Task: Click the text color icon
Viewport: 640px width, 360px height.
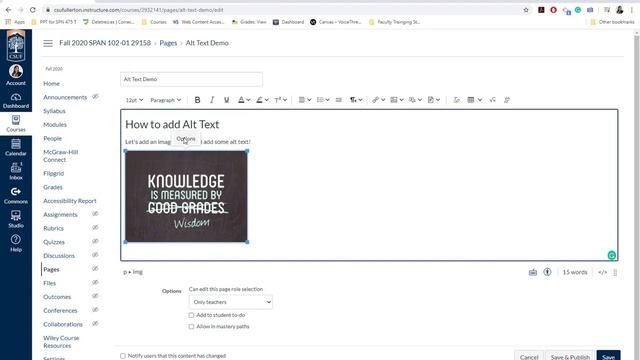Action: pyautogui.click(x=241, y=100)
